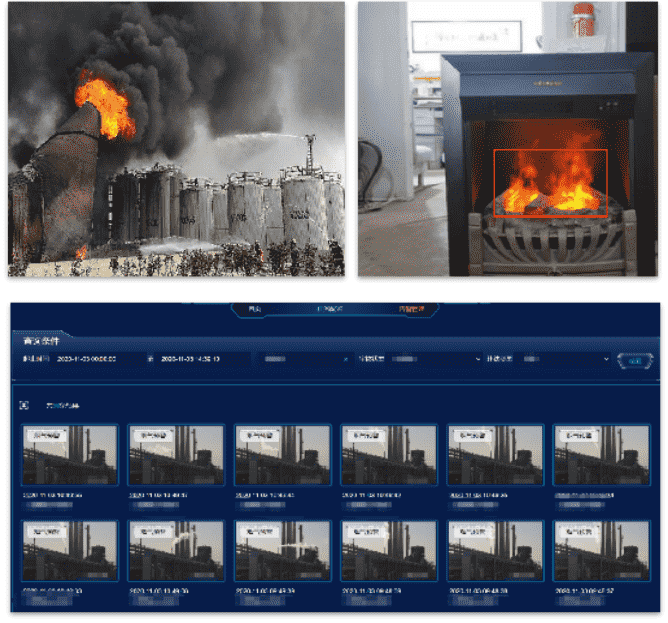
Task: Click the alarm tag on last bottom-row thumbnail
Action: [579, 532]
